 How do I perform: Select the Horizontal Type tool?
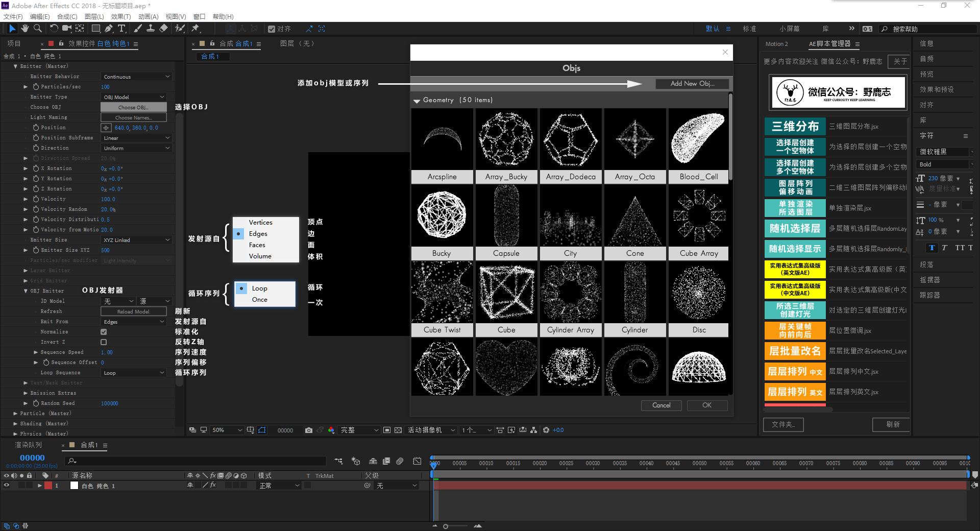121,29
